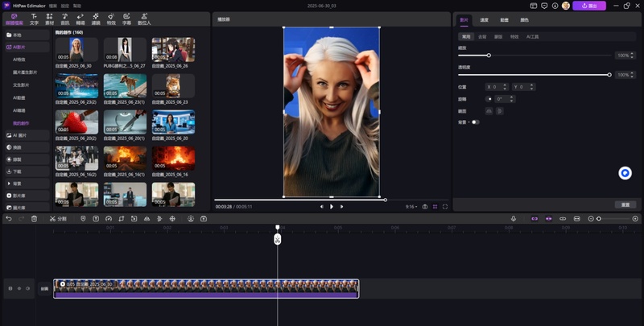Screen dimensions: 644x326
Task: Select AI特效 in the left sidebar
Action: click(19, 60)
